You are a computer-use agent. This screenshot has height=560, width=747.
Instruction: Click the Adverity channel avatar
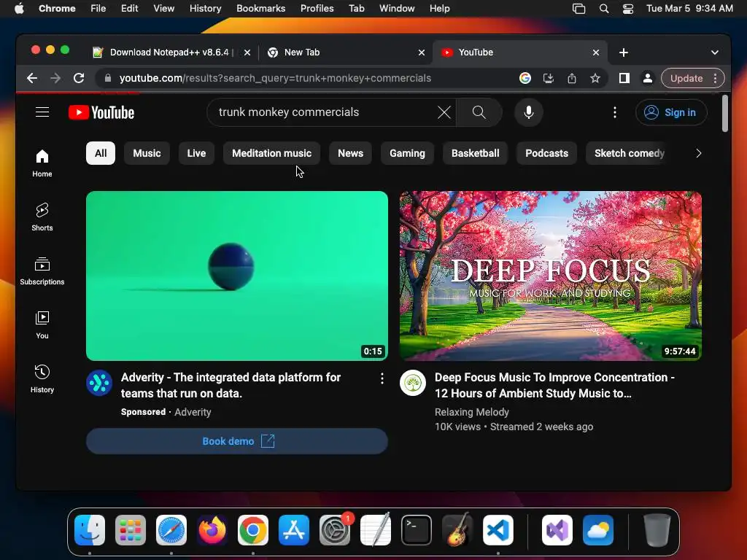point(99,383)
